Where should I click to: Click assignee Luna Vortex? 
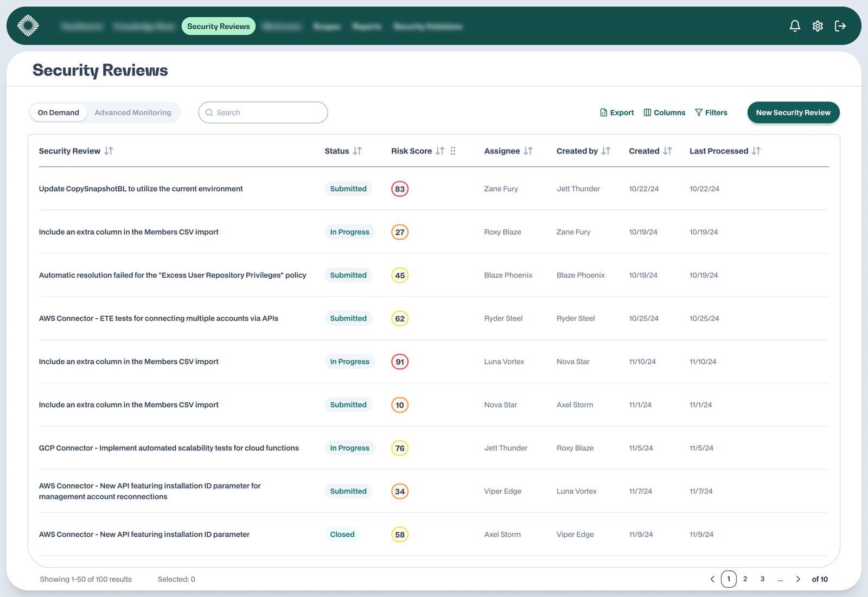coord(505,362)
